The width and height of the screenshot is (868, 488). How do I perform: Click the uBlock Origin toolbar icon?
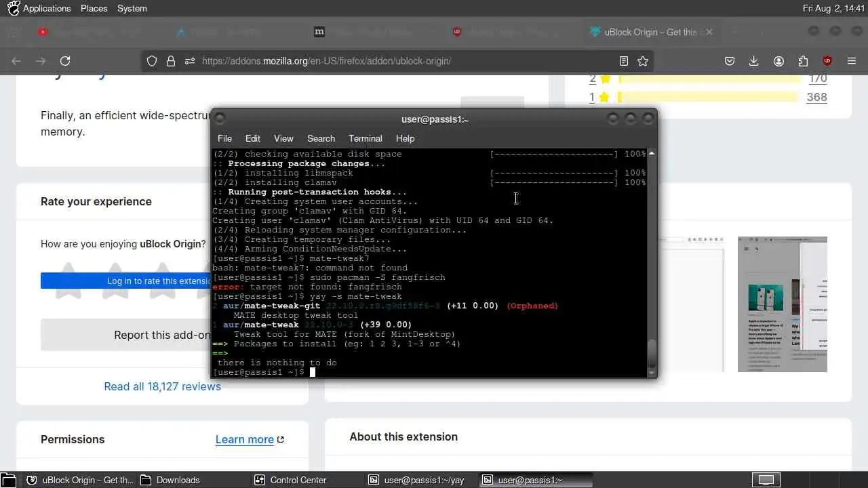click(827, 61)
